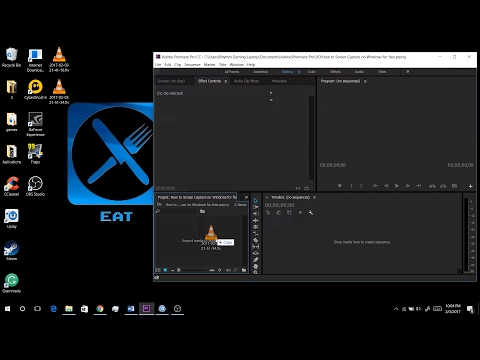
Task: Select the Ripple Edit tool
Action: coord(256,220)
